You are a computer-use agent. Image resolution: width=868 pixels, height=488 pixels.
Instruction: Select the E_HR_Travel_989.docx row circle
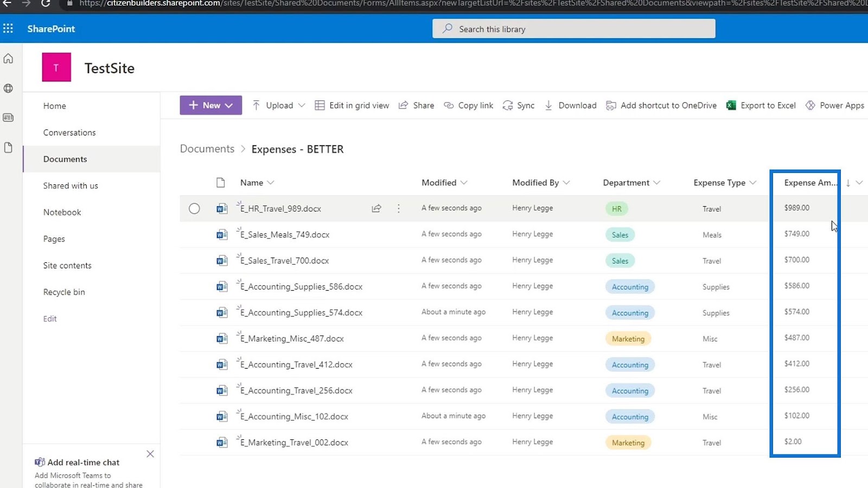(194, 209)
